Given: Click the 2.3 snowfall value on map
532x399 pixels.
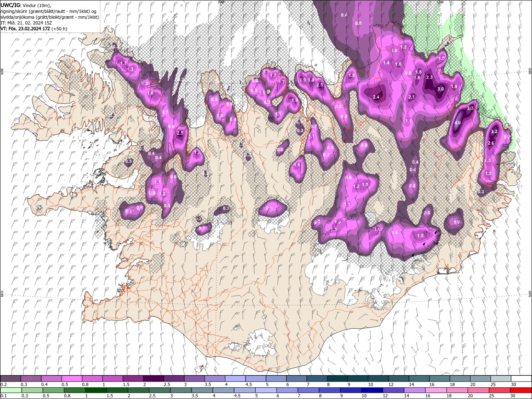Looking at the screenshot, I should pos(430,78).
